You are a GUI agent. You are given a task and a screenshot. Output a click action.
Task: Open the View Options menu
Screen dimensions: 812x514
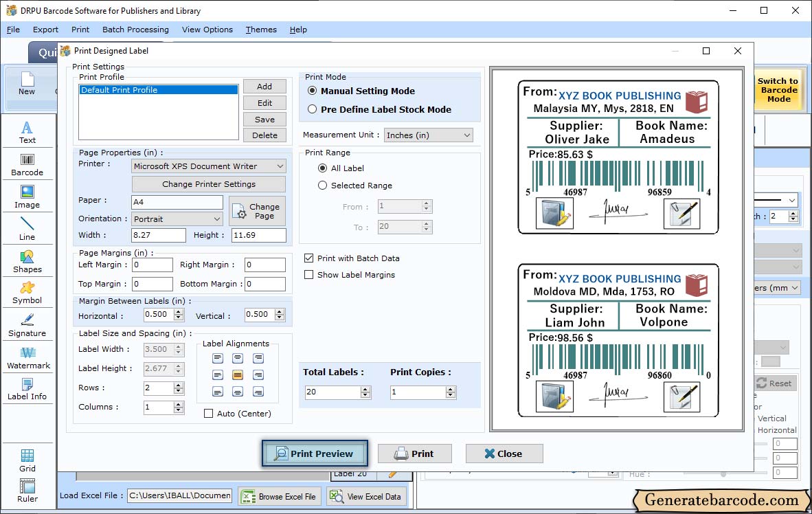pos(207,30)
